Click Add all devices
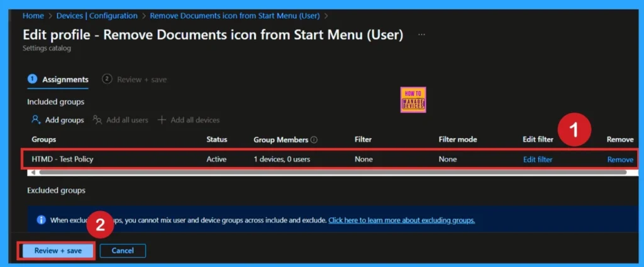This screenshot has width=644, height=267. coord(189,120)
